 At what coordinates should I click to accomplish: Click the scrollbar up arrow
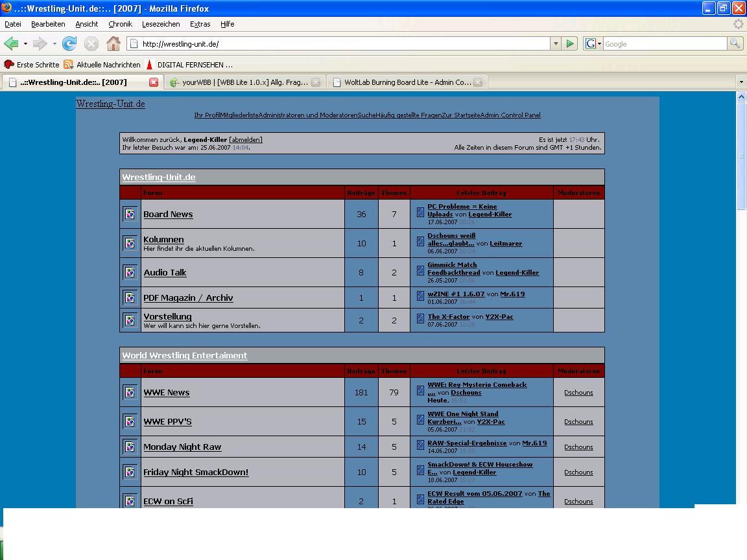click(x=741, y=97)
